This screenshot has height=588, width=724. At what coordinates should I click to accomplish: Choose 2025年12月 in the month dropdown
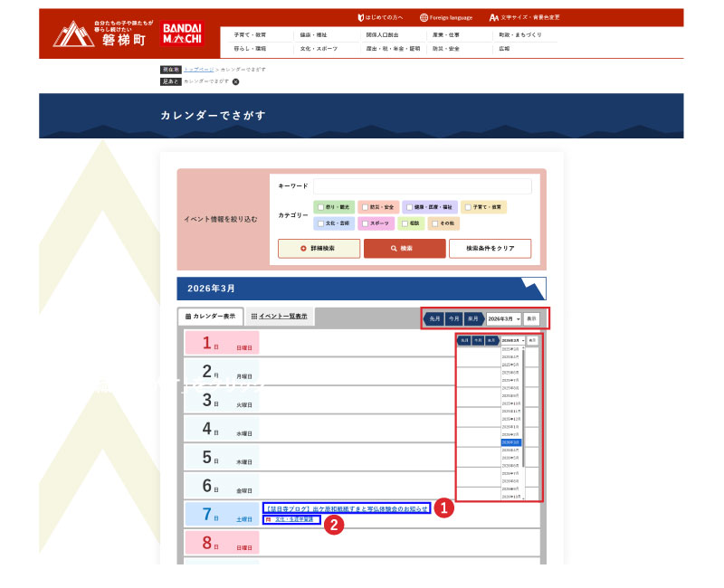coord(510,419)
